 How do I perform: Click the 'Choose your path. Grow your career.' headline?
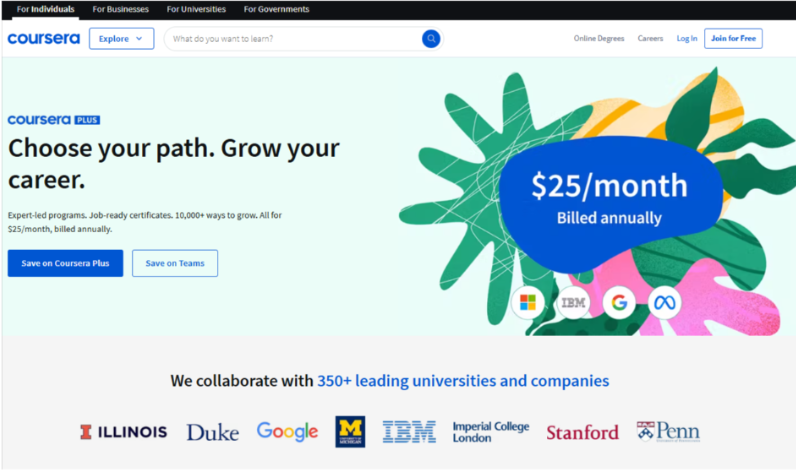click(x=174, y=164)
